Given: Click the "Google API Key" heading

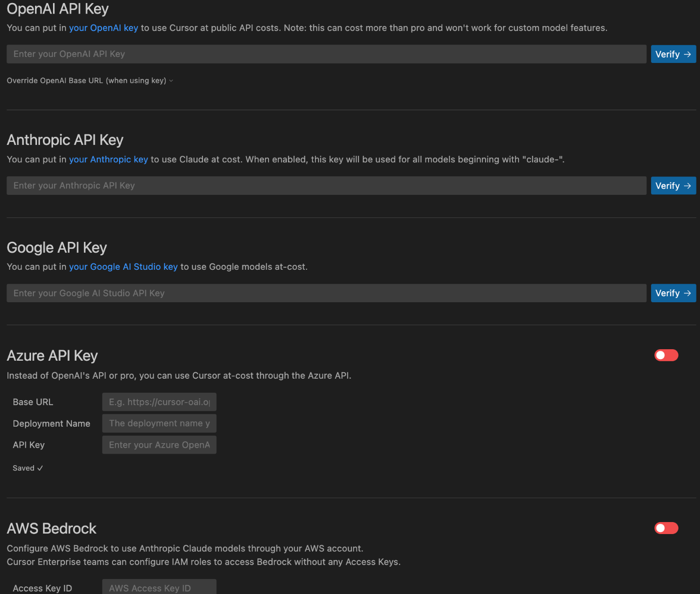Looking at the screenshot, I should pyautogui.click(x=57, y=248).
